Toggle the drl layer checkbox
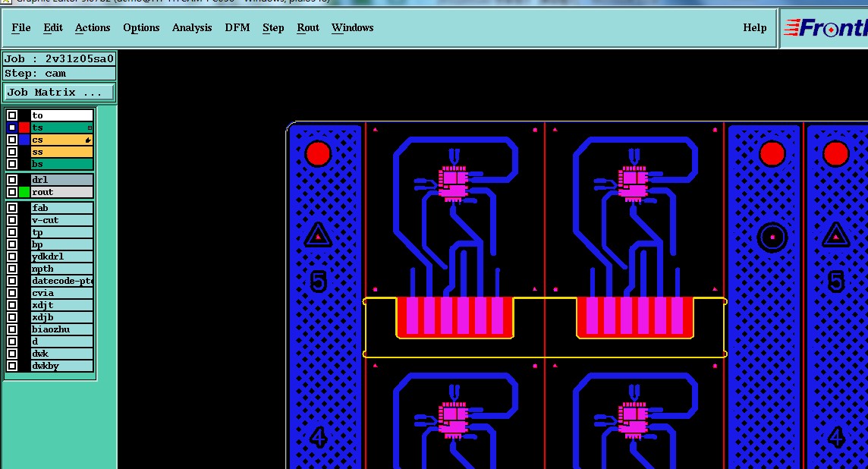 tap(12, 180)
